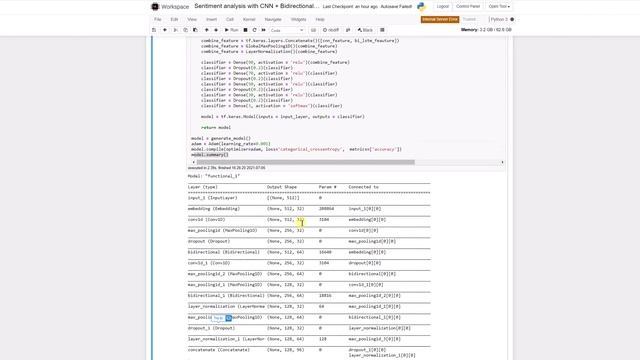Click the Layer (type) column header

click(x=202, y=187)
